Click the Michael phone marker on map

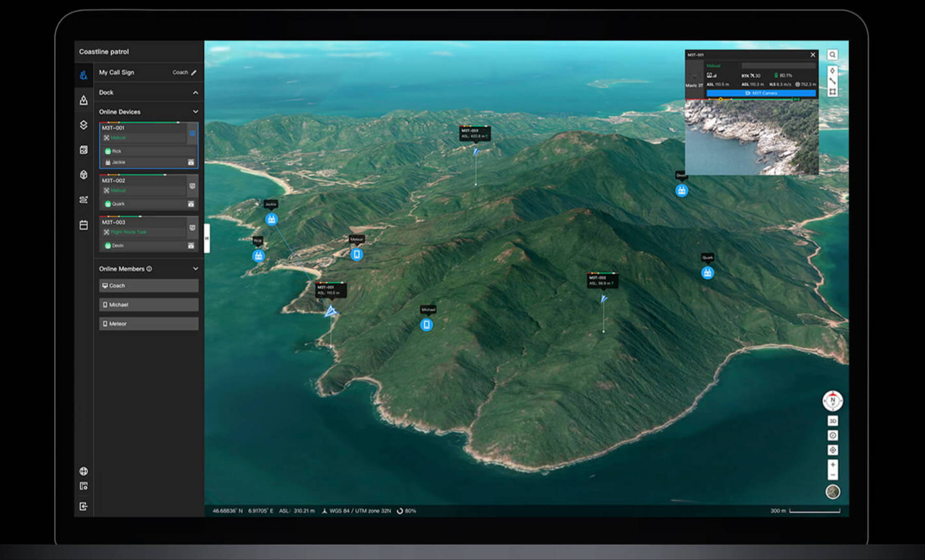tap(427, 325)
